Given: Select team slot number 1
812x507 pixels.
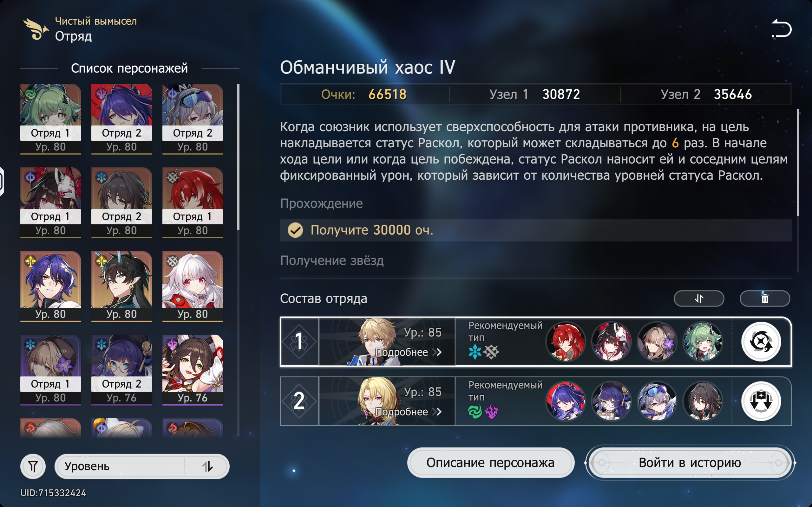Looking at the screenshot, I should (x=299, y=342).
